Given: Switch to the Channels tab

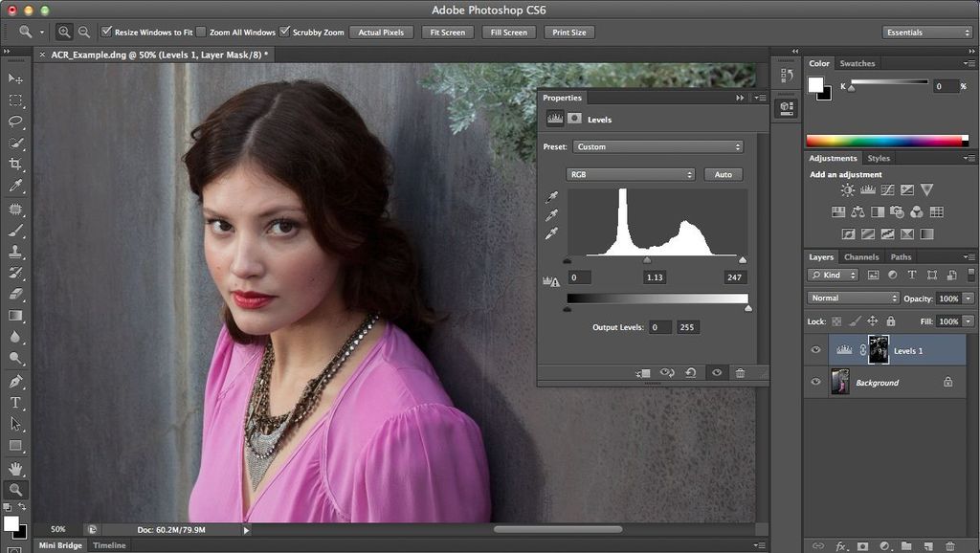Looking at the screenshot, I should (860, 257).
